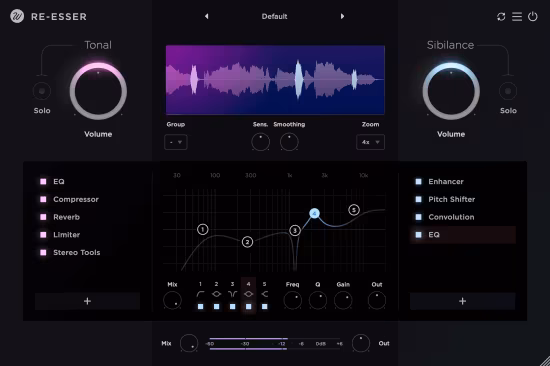
Task: Toggle the Stereo Tools module checkbox
Action: point(43,252)
